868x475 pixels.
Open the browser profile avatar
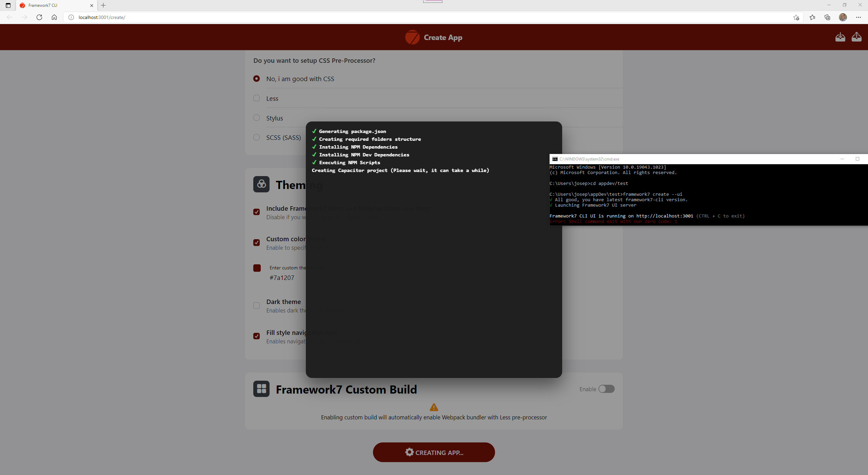click(x=843, y=17)
